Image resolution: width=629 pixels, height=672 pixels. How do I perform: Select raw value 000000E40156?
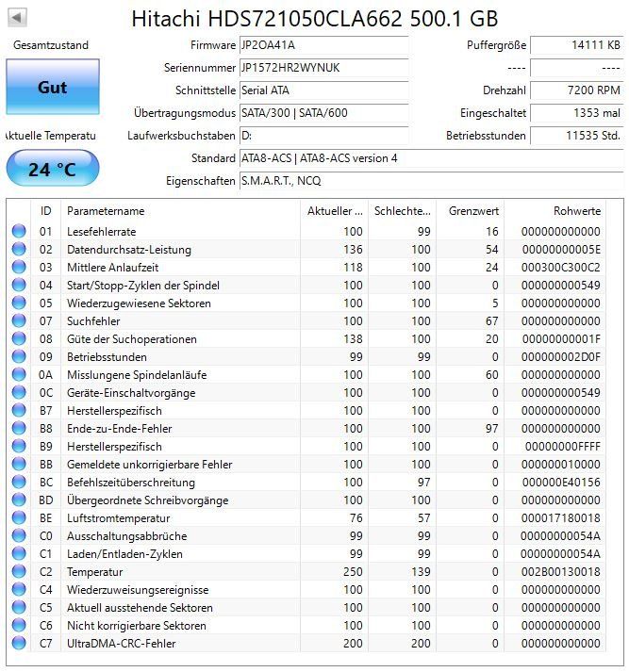click(561, 483)
